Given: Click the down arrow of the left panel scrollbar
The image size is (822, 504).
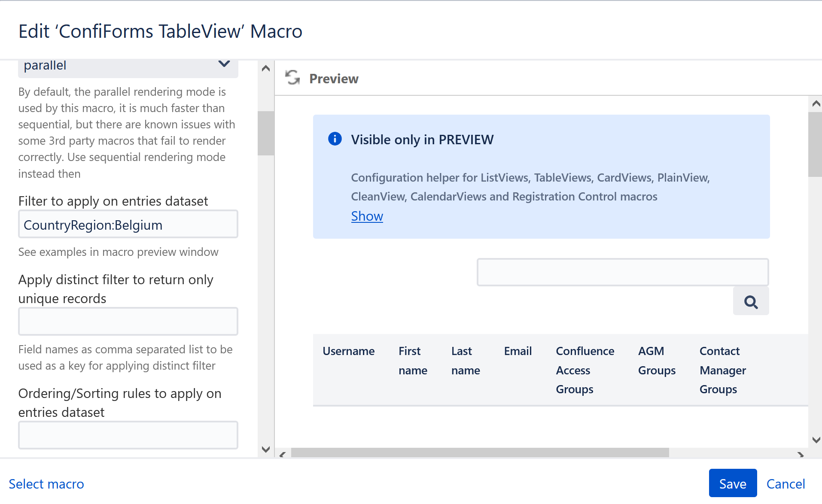Looking at the screenshot, I should click(x=265, y=449).
